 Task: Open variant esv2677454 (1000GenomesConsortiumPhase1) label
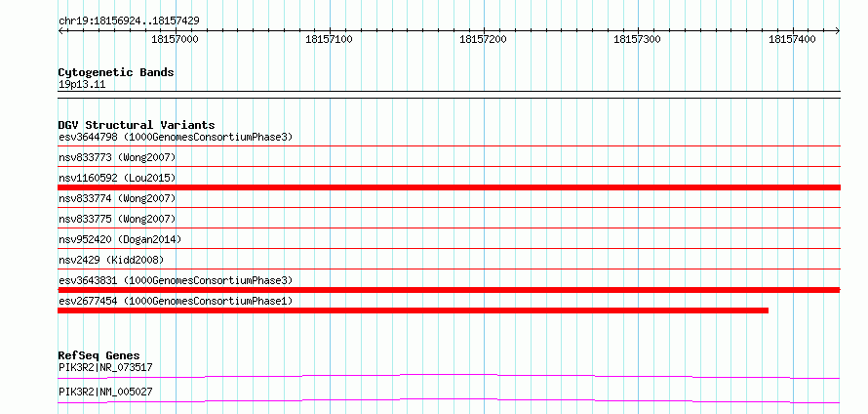point(176,301)
